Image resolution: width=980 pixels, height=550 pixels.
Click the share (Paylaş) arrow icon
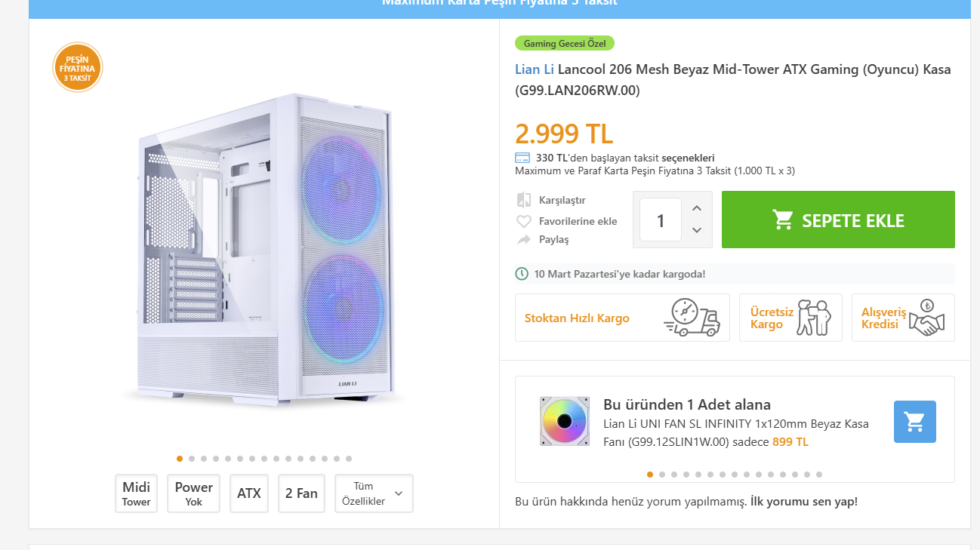tap(524, 239)
